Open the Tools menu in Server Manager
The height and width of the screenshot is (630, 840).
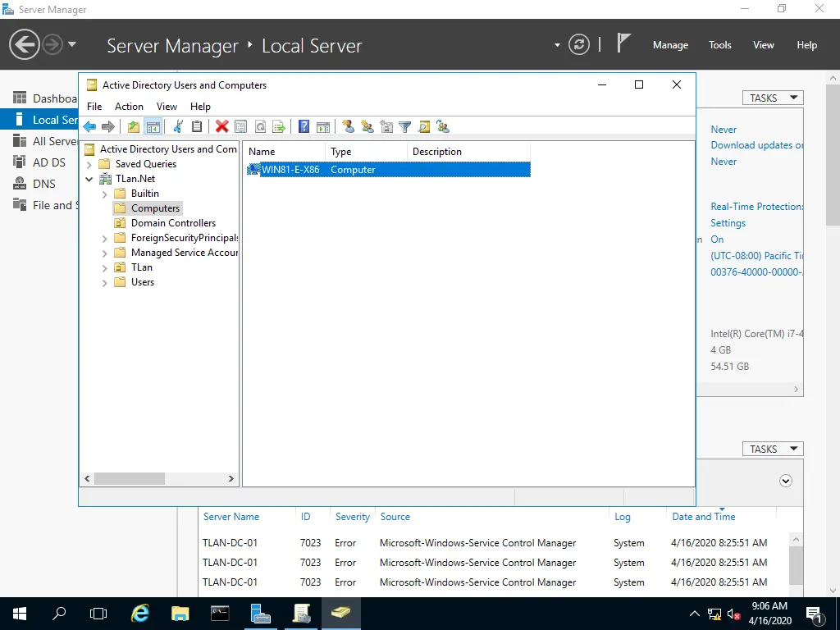point(720,45)
